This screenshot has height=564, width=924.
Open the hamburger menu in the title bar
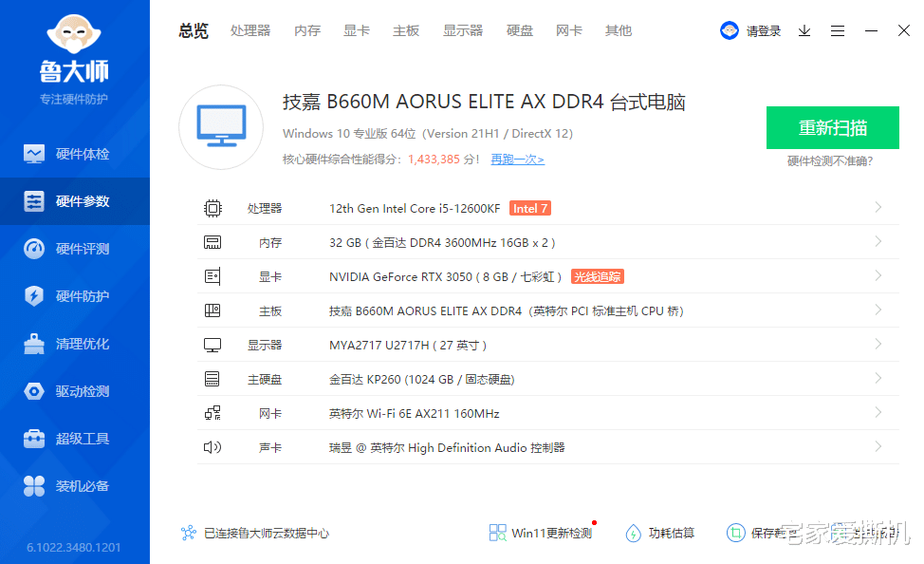(837, 30)
